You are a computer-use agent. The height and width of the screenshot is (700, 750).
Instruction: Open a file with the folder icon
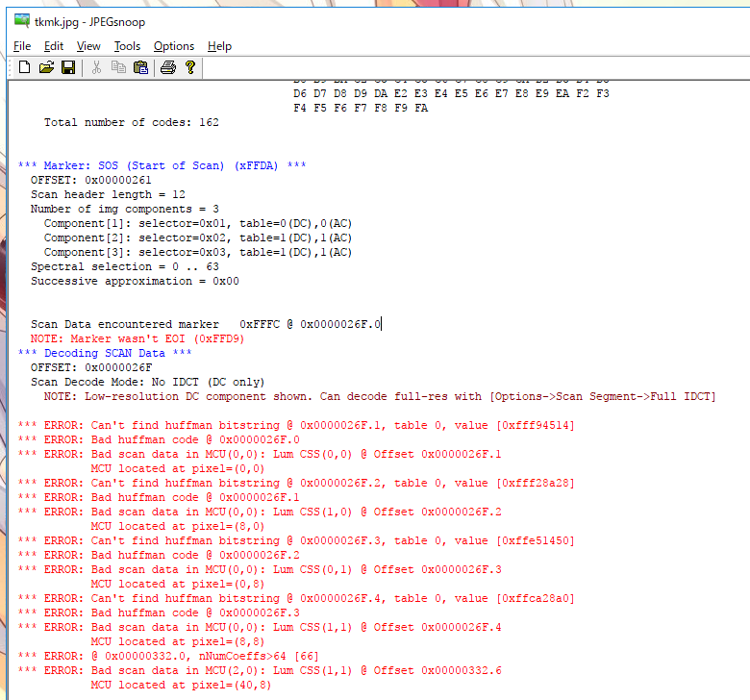[x=46, y=67]
